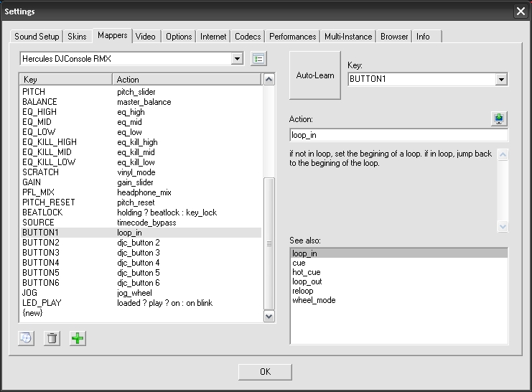Go to the Performances tab
This screenshot has height=392, width=532.
(292, 37)
